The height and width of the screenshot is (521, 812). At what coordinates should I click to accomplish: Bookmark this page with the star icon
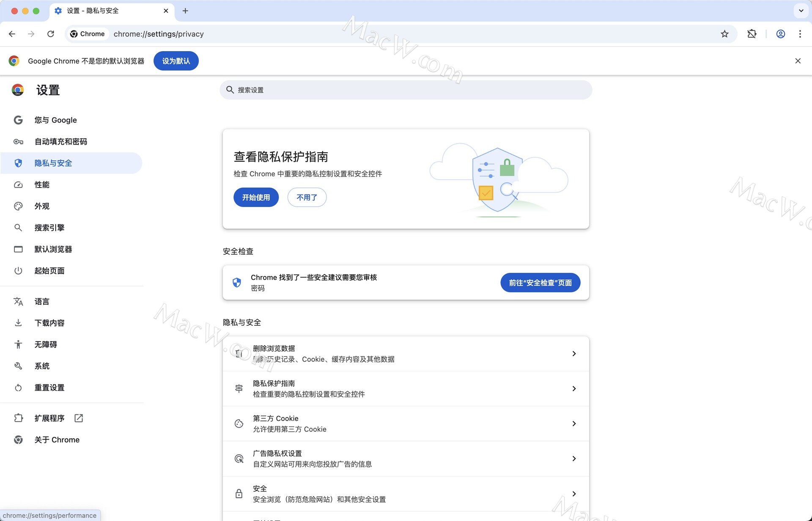(724, 34)
